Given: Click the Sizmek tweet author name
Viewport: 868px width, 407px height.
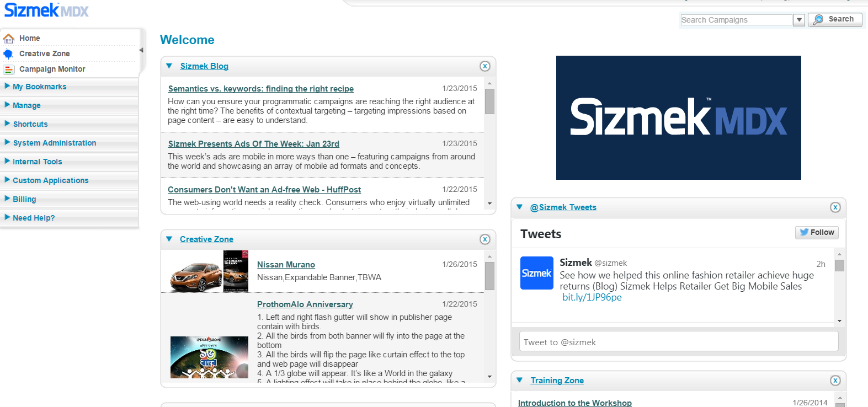Looking at the screenshot, I should [x=576, y=263].
